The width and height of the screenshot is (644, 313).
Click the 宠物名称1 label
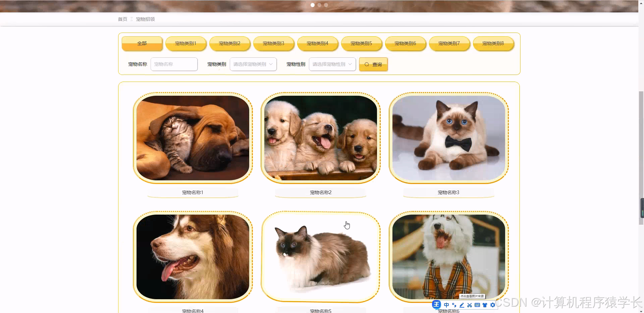[x=193, y=192]
